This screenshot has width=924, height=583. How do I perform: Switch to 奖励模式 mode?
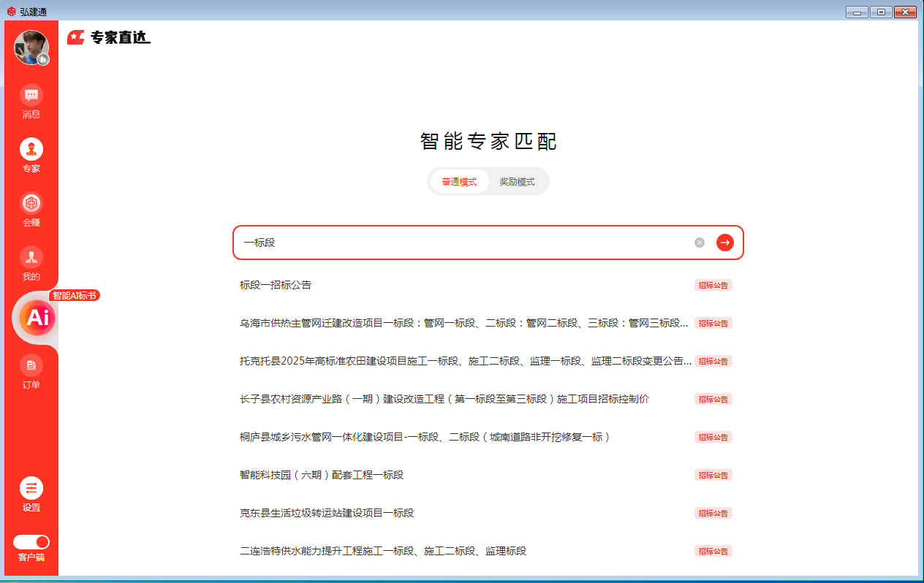coord(518,181)
